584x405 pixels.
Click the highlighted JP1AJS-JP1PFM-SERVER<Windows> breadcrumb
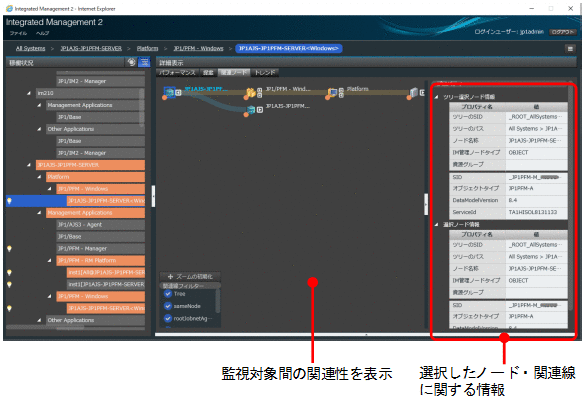tap(289, 48)
